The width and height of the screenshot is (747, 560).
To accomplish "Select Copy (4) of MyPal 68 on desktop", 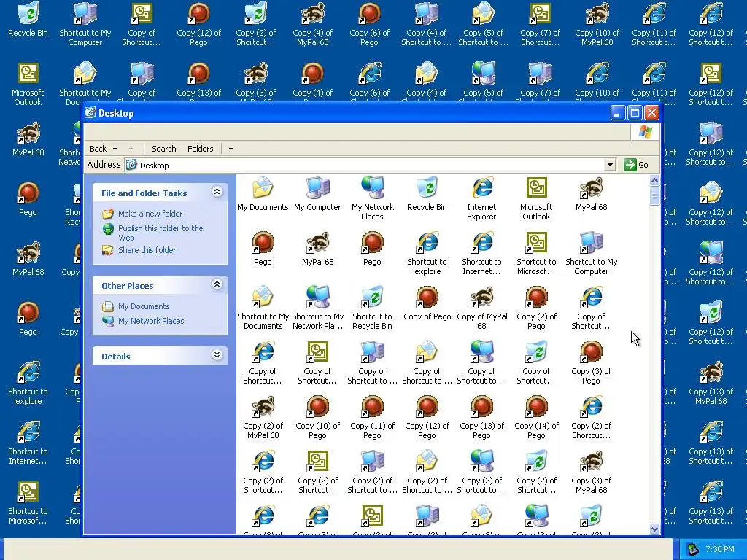I will click(x=312, y=24).
